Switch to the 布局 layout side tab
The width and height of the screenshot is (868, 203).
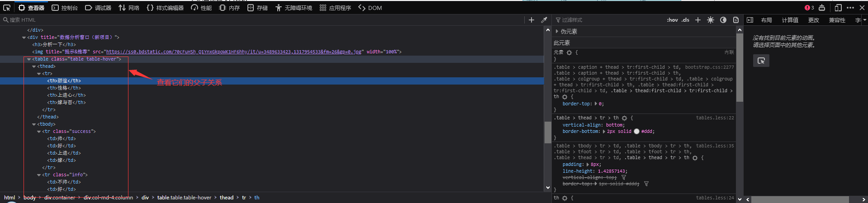766,20
